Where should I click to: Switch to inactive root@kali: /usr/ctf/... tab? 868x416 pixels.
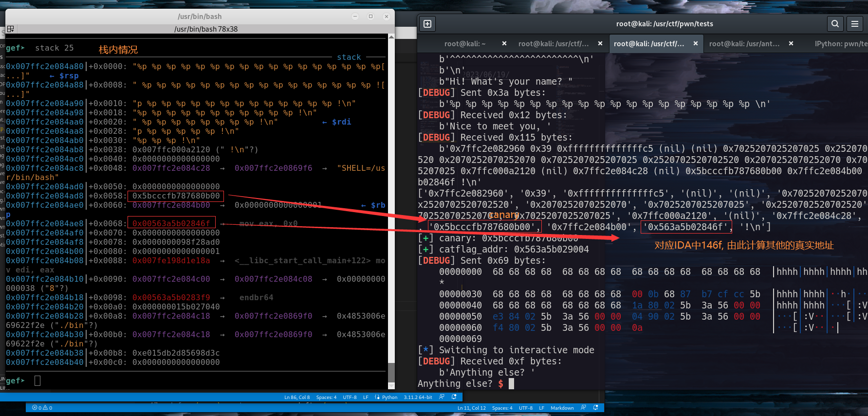554,44
